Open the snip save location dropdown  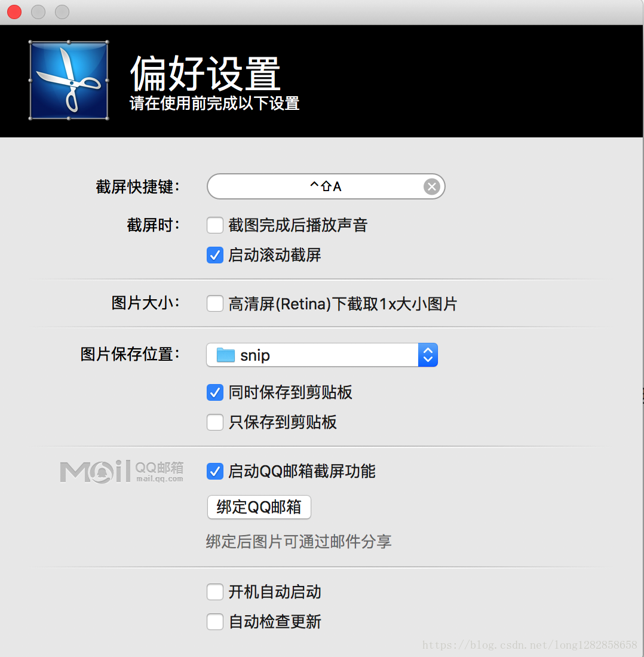pos(322,355)
